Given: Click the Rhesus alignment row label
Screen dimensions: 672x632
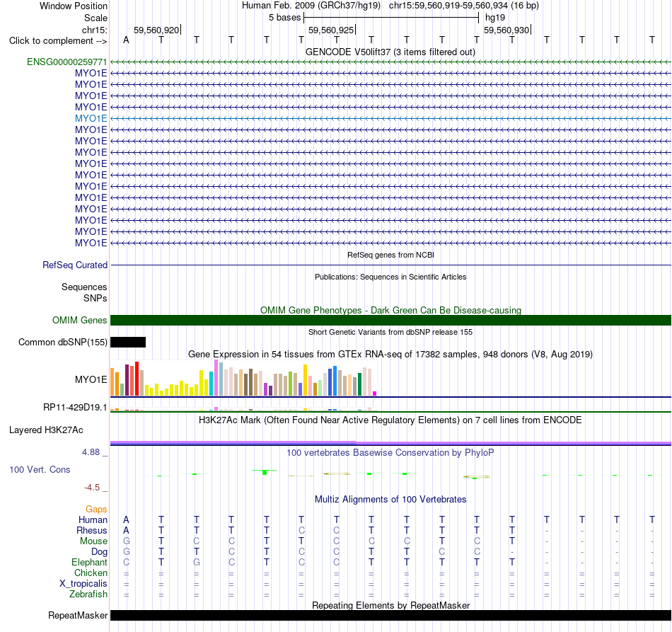Looking at the screenshot, I should point(92,530).
